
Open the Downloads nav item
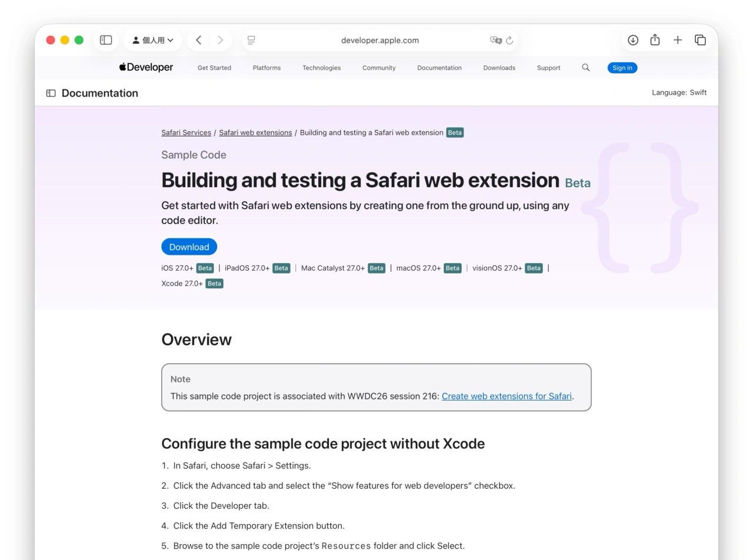pyautogui.click(x=499, y=68)
